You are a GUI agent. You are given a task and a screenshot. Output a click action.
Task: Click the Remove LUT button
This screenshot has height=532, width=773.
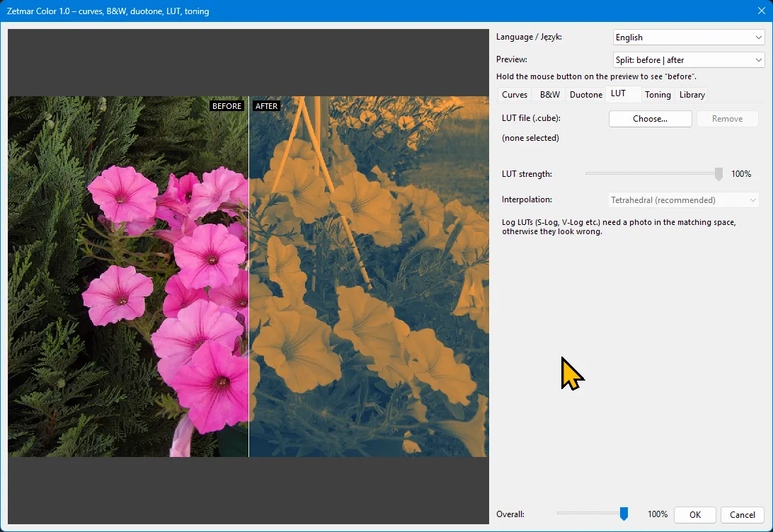pyautogui.click(x=727, y=119)
